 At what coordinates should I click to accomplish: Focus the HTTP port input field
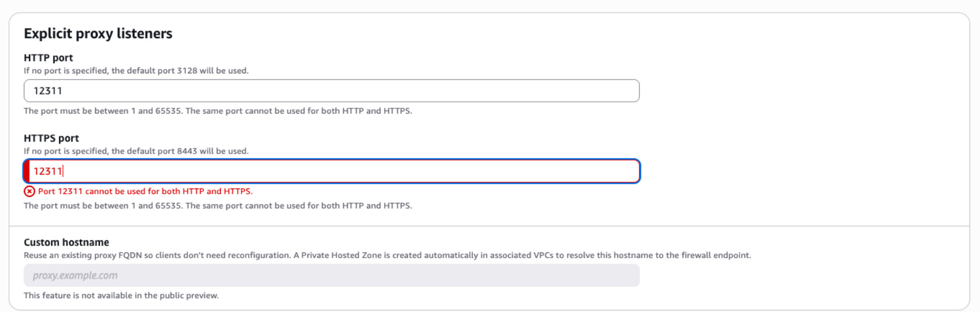(x=332, y=91)
